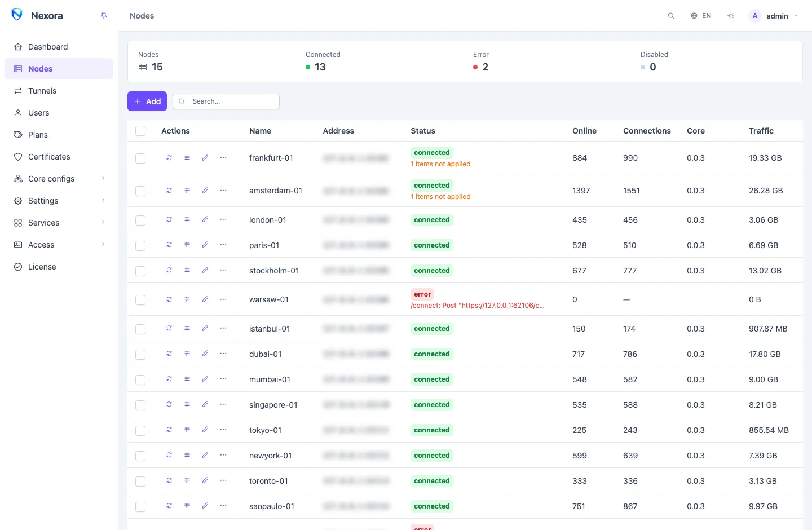Expand the Core configs submenu

[59, 179]
